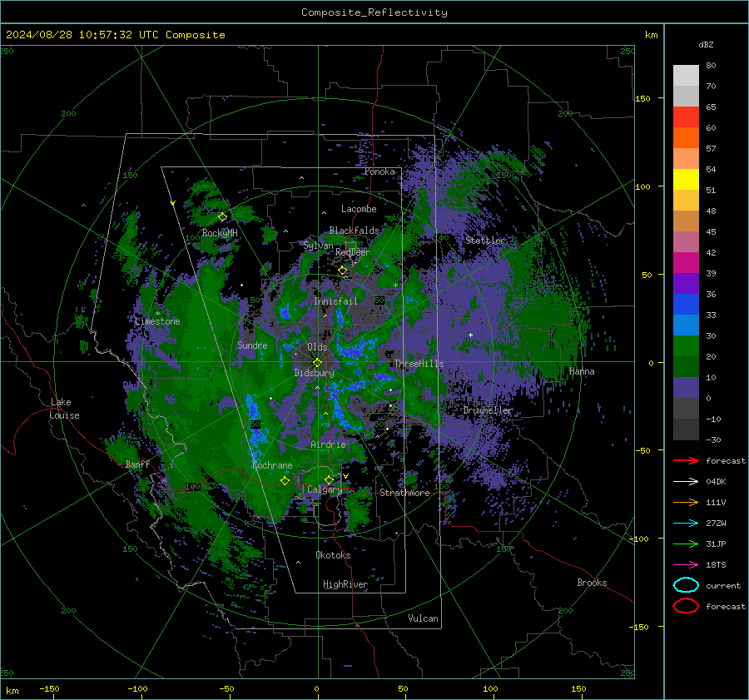Click the -50 value on right km axis
Image resolution: width=749 pixels, height=700 pixels.
coord(642,450)
